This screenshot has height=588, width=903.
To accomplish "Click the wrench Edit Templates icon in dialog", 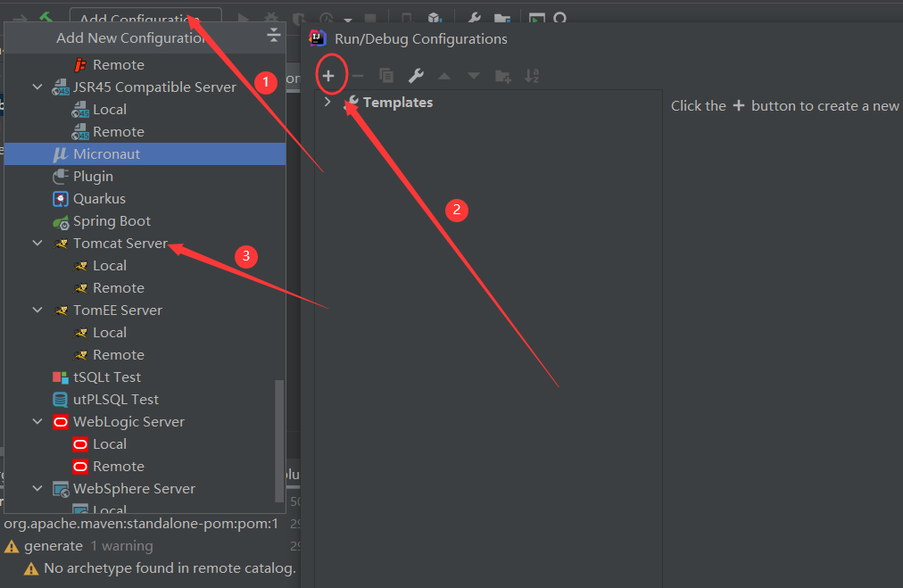I will pyautogui.click(x=416, y=76).
